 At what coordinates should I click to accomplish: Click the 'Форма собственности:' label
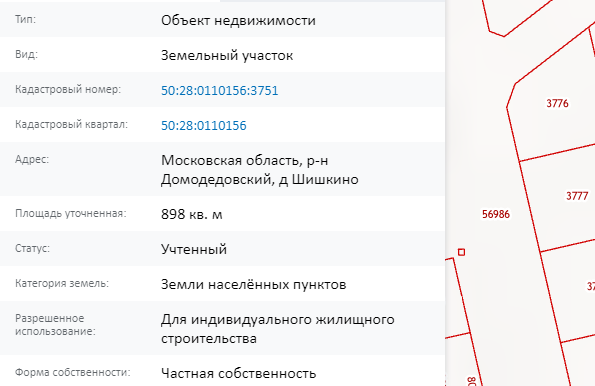(x=72, y=372)
